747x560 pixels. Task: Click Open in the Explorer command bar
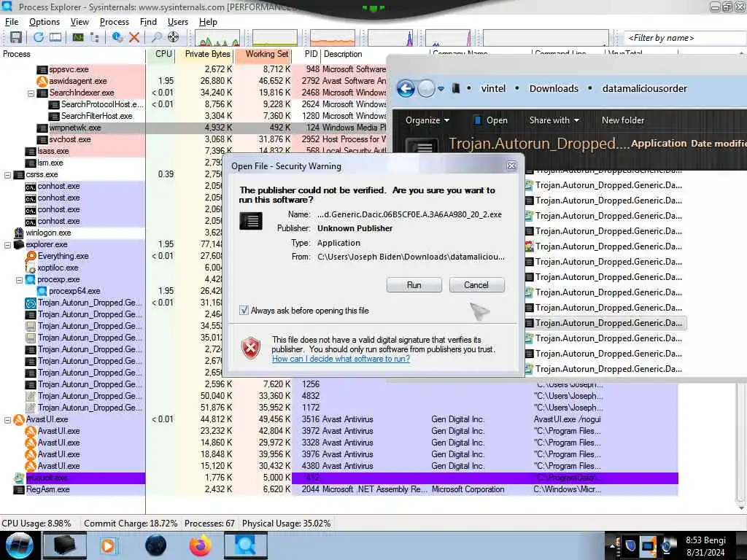coord(491,120)
